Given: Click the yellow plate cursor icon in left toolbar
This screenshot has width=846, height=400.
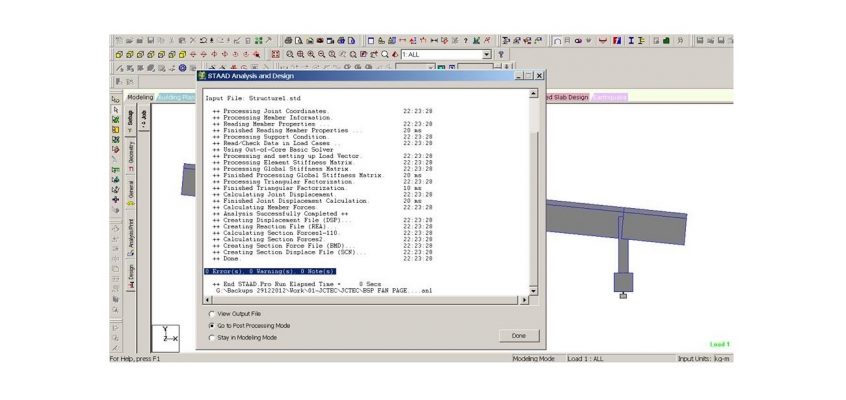Looking at the screenshot, I should coord(115,130).
